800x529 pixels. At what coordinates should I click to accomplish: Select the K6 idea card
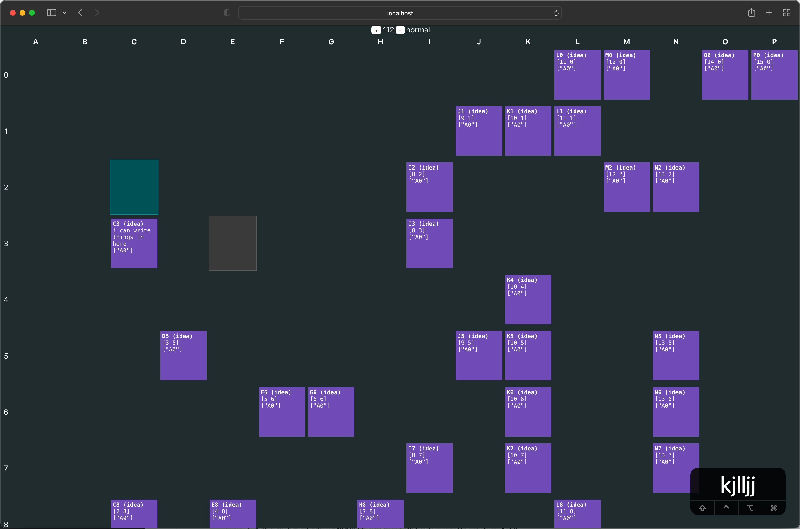point(528,412)
